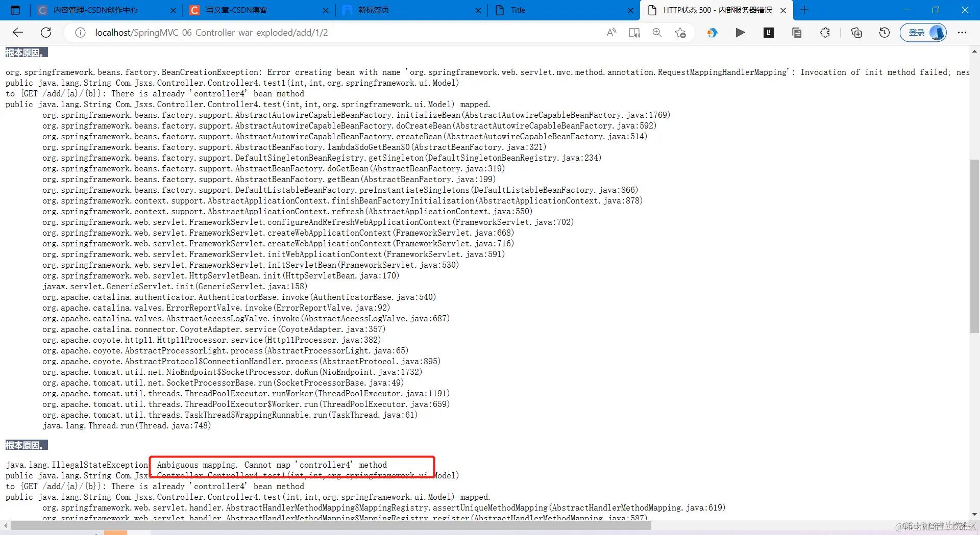The width and height of the screenshot is (980, 535).
Task: Open Collections panel
Action: pos(856,33)
